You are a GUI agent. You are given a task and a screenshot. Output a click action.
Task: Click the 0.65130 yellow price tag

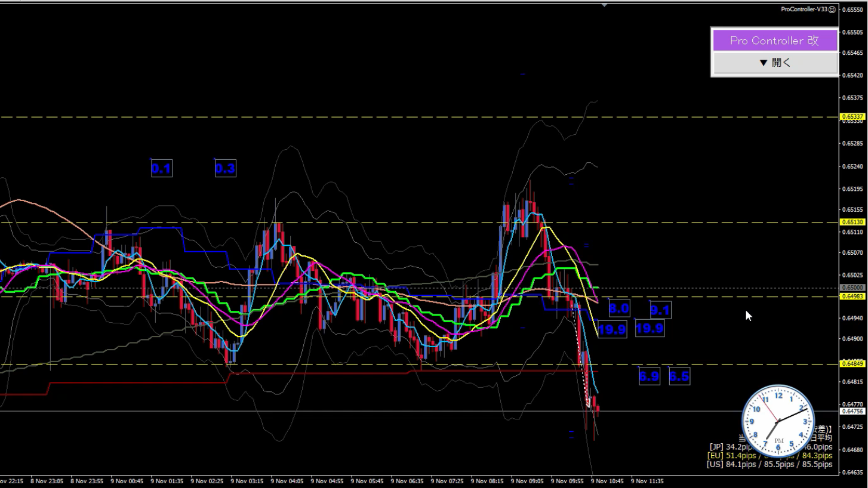pyautogui.click(x=852, y=222)
